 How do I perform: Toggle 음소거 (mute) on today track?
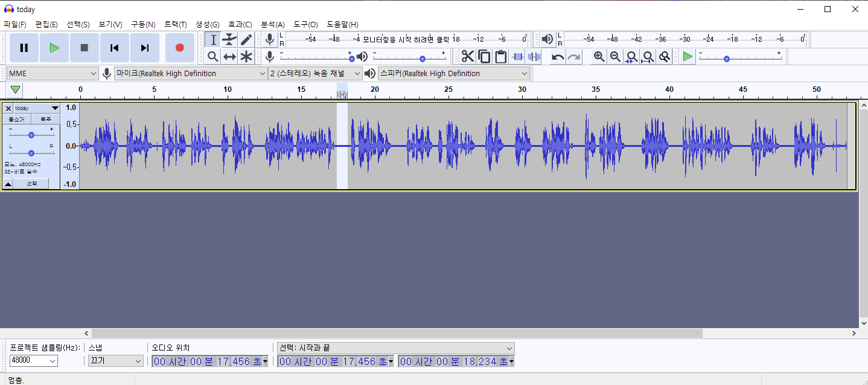pos(17,119)
